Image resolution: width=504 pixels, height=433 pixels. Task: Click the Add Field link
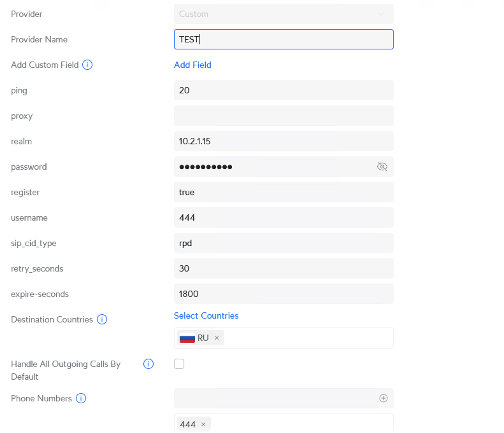[x=192, y=65]
